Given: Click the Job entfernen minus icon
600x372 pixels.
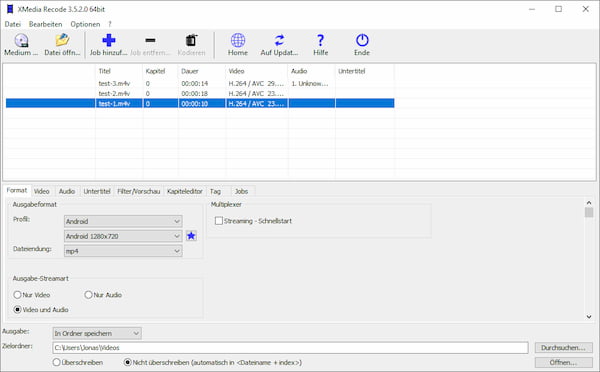Looking at the screenshot, I should pos(150,40).
